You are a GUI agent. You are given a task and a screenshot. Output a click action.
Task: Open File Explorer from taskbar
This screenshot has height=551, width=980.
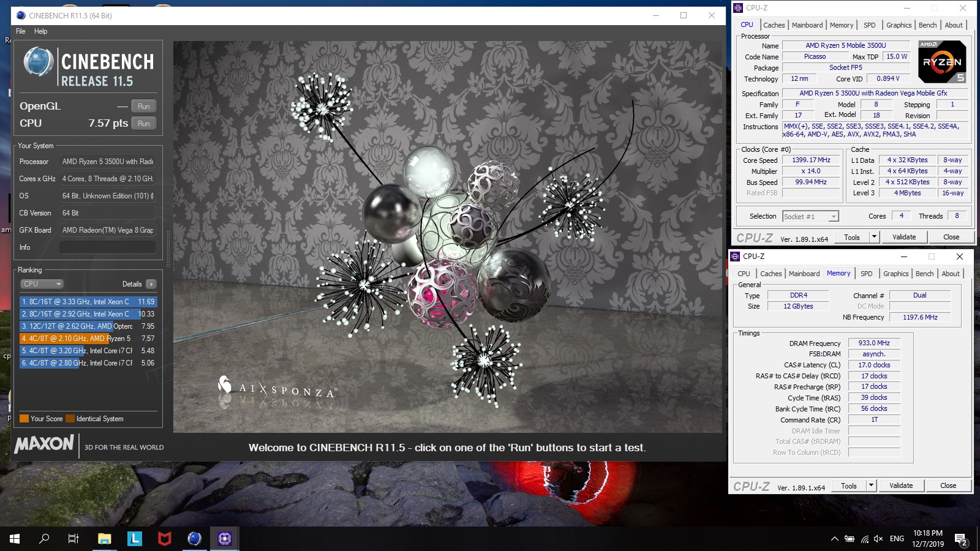(x=105, y=539)
